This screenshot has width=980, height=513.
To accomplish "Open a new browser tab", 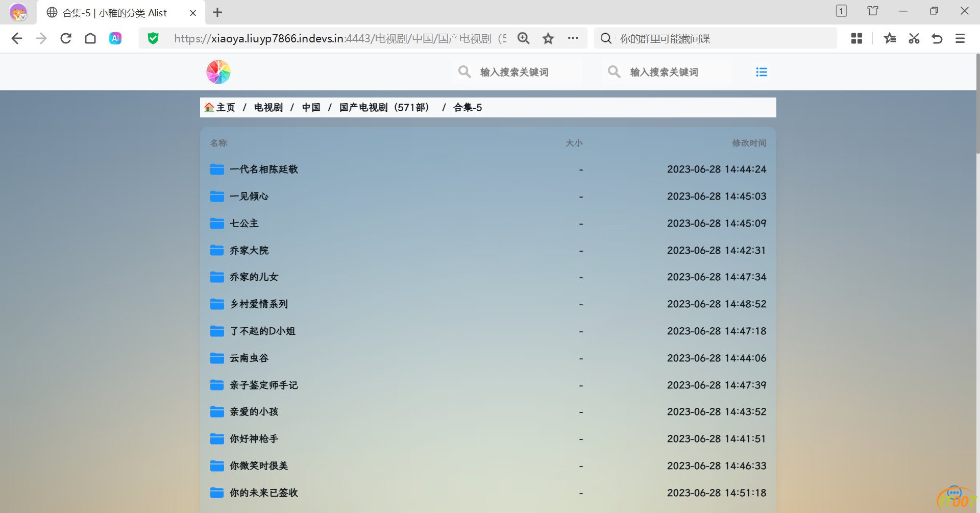I will coord(217,13).
